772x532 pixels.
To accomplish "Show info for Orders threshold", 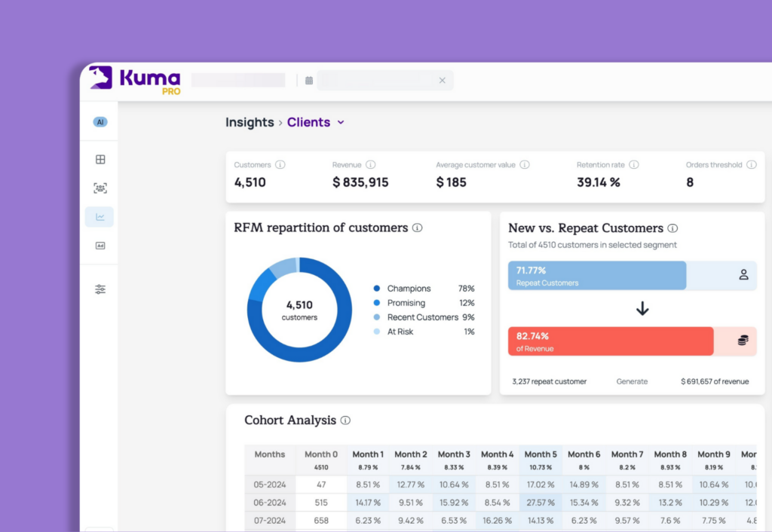I will (752, 165).
